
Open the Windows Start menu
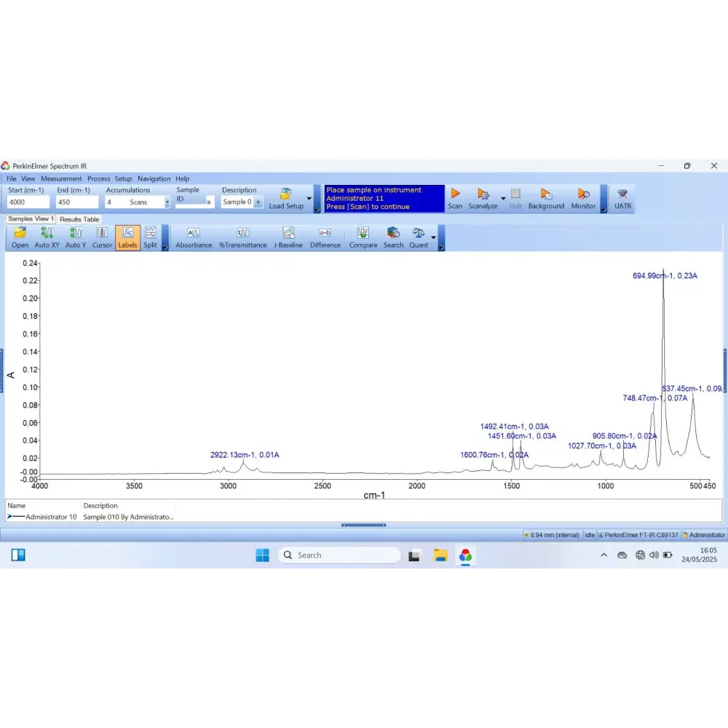(262, 555)
